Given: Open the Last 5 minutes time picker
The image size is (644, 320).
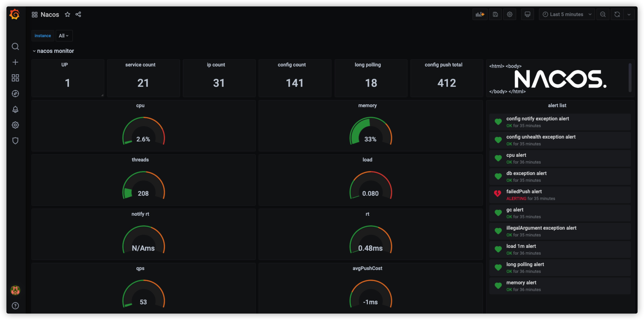Looking at the screenshot, I should (x=567, y=14).
